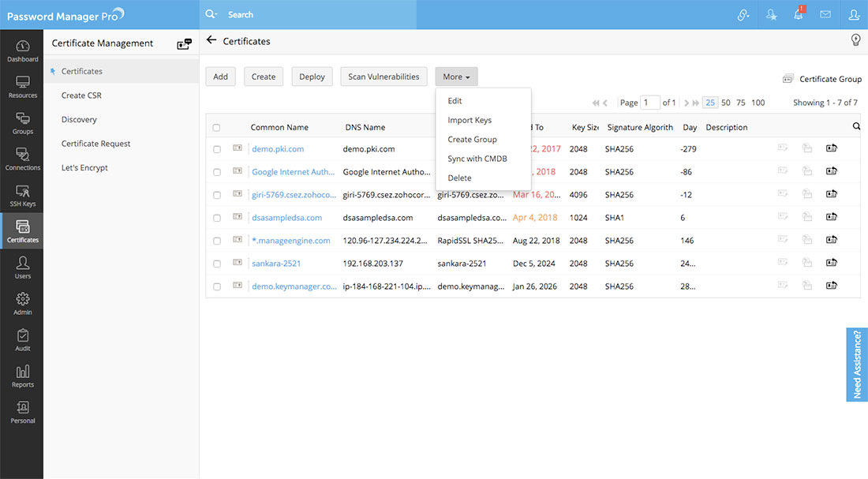The height and width of the screenshot is (479, 868).
Task: Click the table search magnifier icon
Action: coord(856,126)
